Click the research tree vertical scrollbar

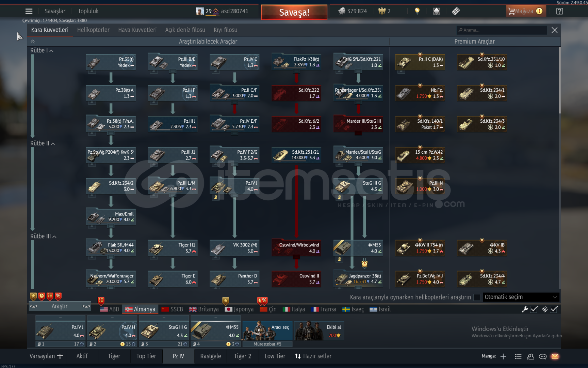559,82
